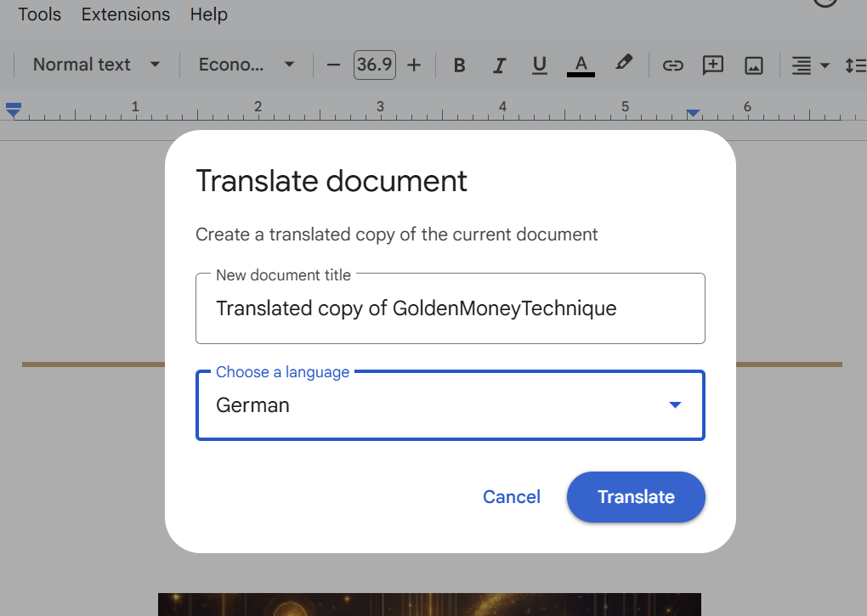Open the Tools menu
Image resolution: width=867 pixels, height=616 pixels.
click(39, 14)
